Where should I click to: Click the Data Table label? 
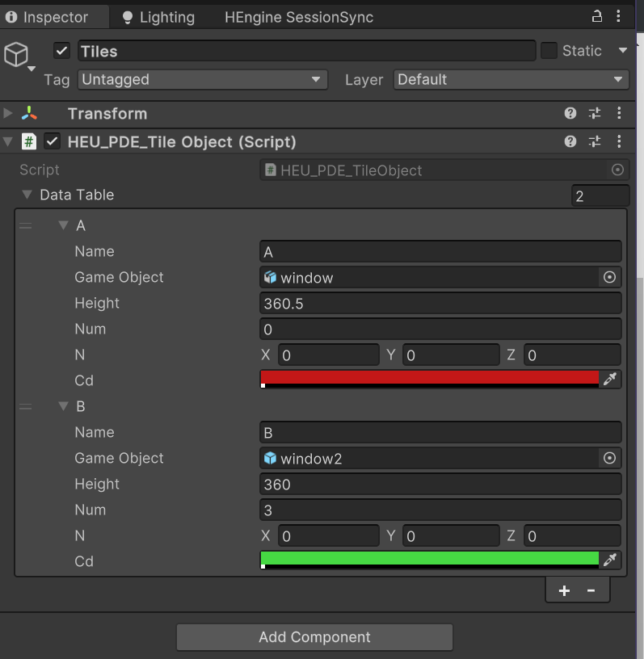pos(77,195)
